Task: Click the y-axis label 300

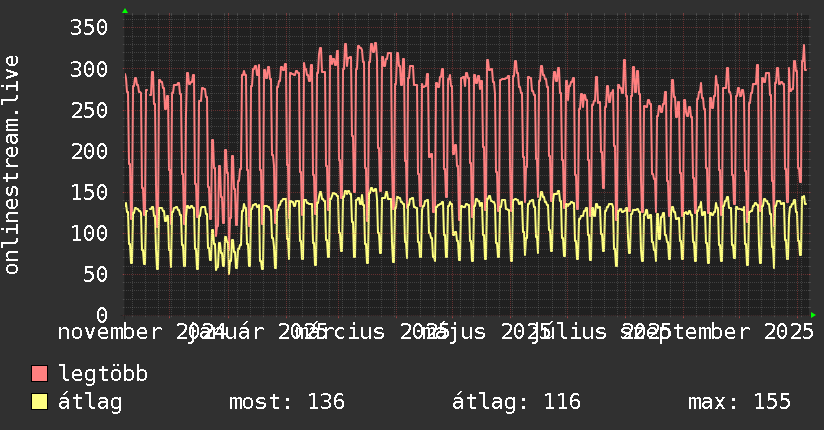Action: (x=89, y=69)
